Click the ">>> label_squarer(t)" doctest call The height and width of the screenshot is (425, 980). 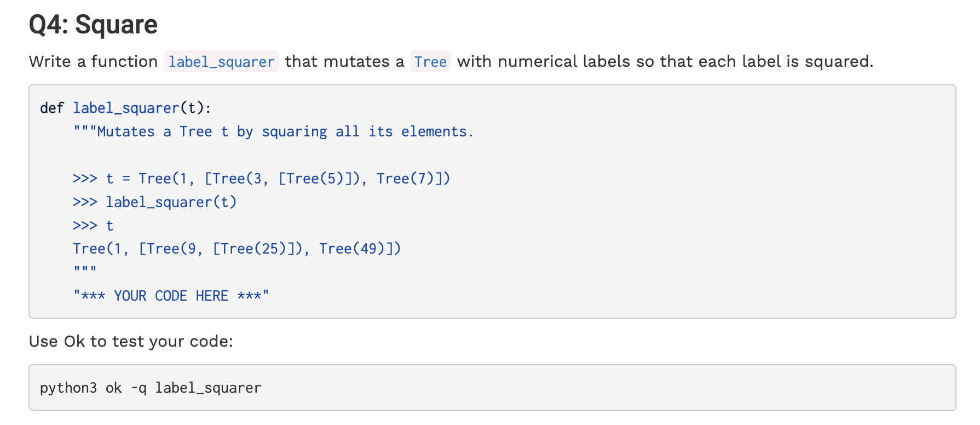point(154,202)
